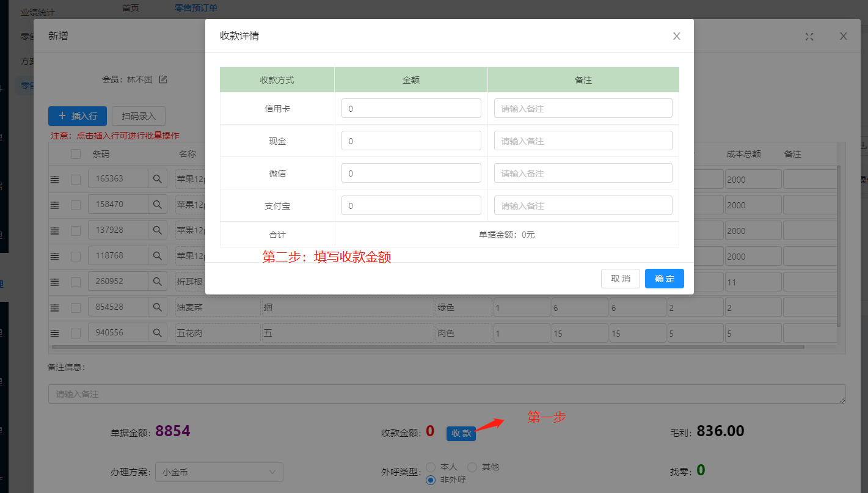This screenshot has width=868, height=493.
Task: Focus the 现金 amount field
Action: [x=411, y=141]
